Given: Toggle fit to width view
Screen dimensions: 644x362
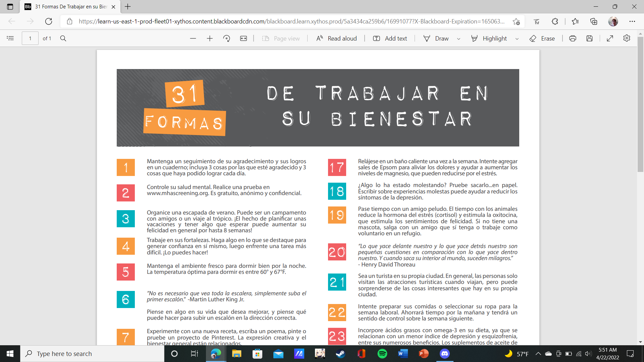Looking at the screenshot, I should 244,39.
